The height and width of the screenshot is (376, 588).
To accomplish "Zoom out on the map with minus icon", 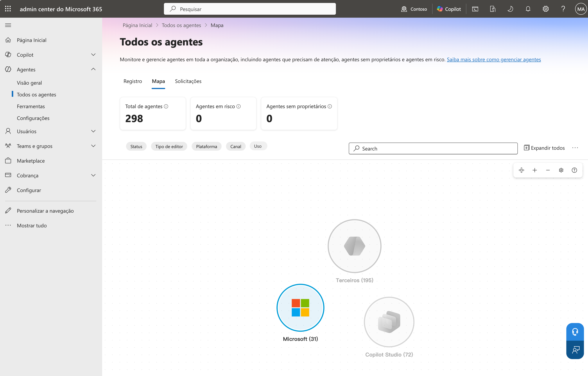I will (548, 170).
